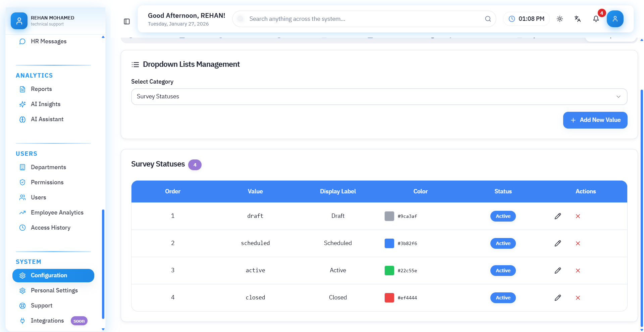Expand the Survey Statuses category dropdown
644x332 pixels.
pos(379,97)
